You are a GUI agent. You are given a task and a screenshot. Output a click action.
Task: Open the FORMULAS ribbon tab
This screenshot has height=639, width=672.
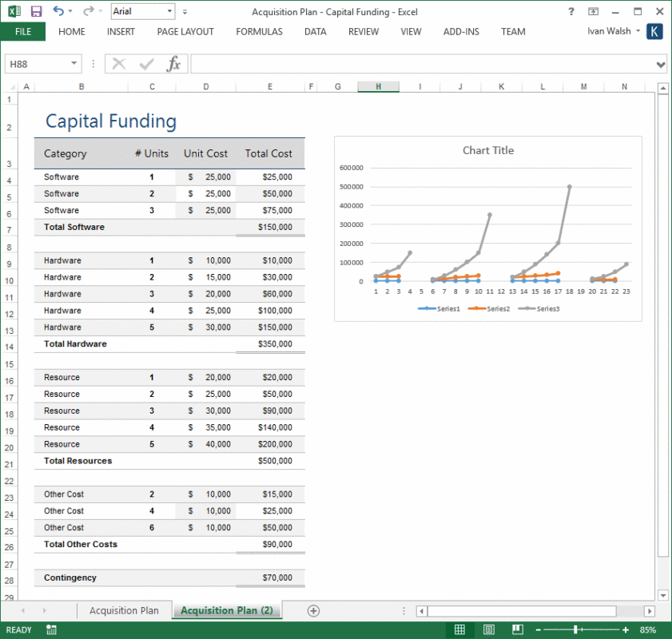(259, 32)
